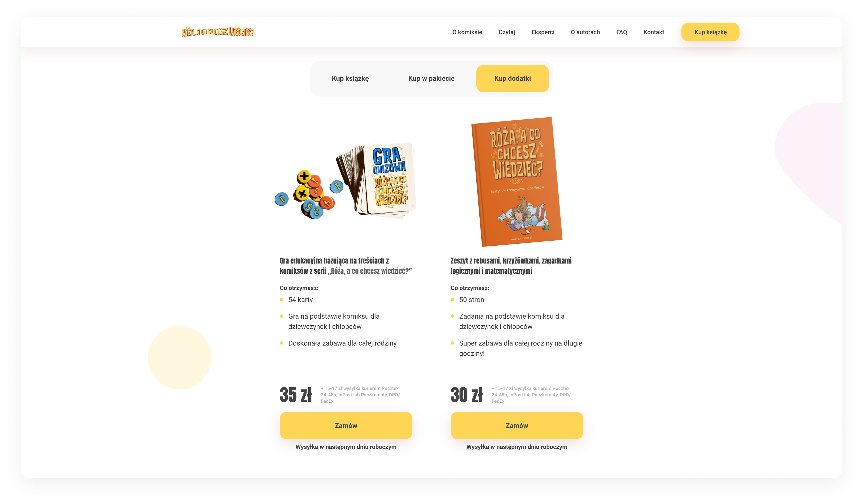Click the 35 zł price label
863x504 pixels.
click(296, 394)
